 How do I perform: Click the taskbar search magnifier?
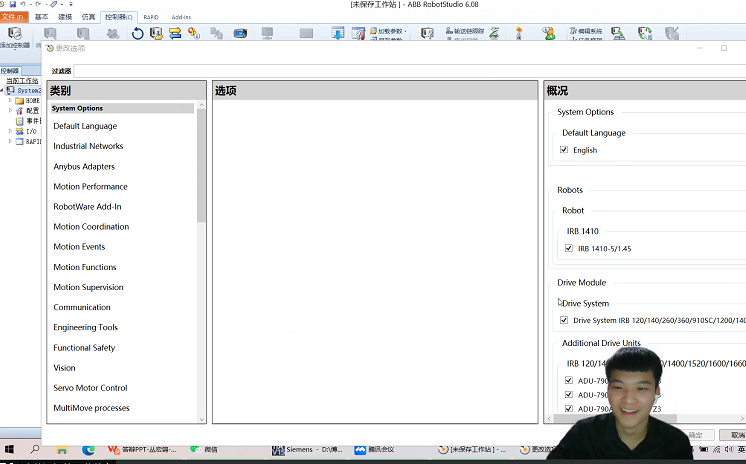[x=35, y=449]
